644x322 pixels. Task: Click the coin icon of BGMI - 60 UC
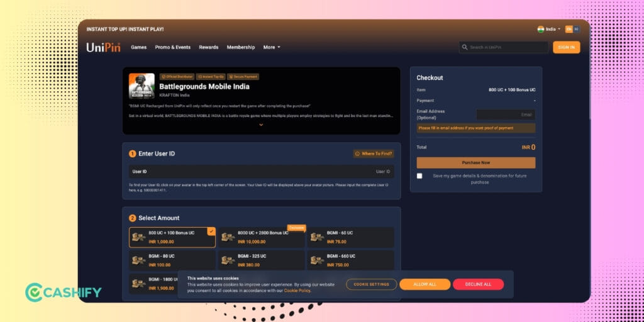[x=317, y=237]
